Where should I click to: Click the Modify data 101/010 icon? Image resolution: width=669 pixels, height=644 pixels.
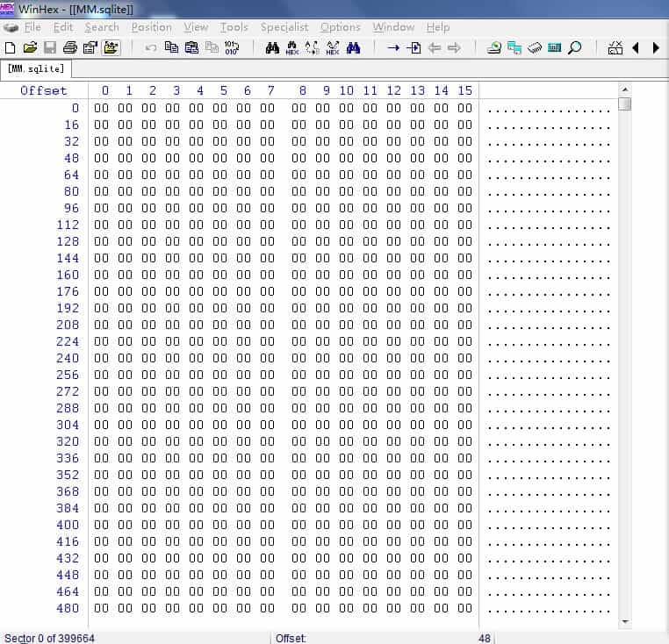[x=232, y=47]
